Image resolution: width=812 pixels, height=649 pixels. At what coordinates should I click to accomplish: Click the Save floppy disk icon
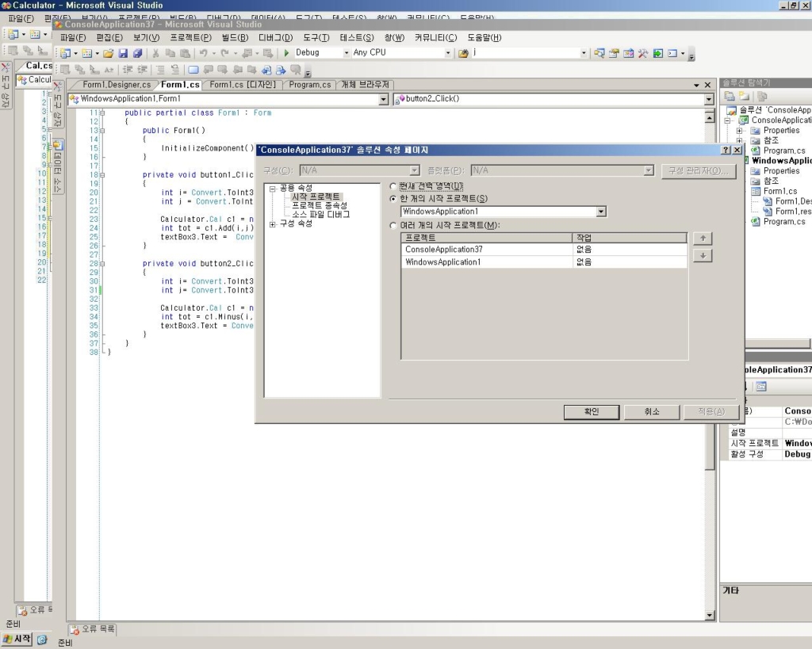(123, 53)
